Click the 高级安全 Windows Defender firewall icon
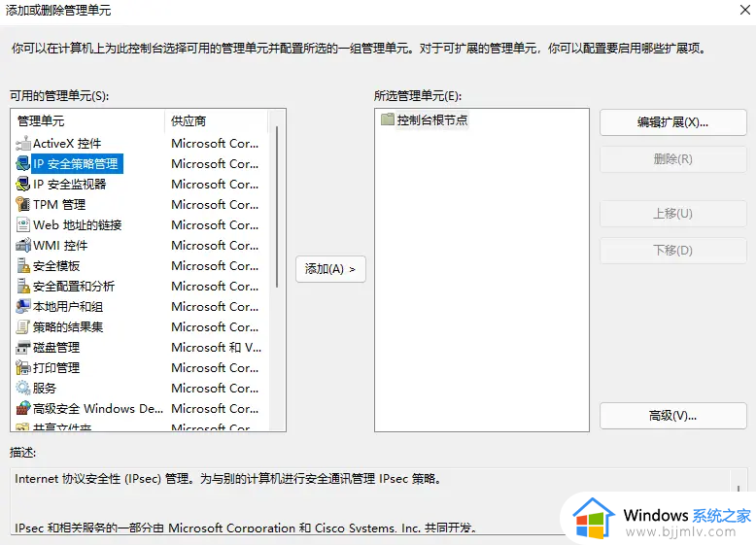The width and height of the screenshot is (756, 545). pos(23,409)
